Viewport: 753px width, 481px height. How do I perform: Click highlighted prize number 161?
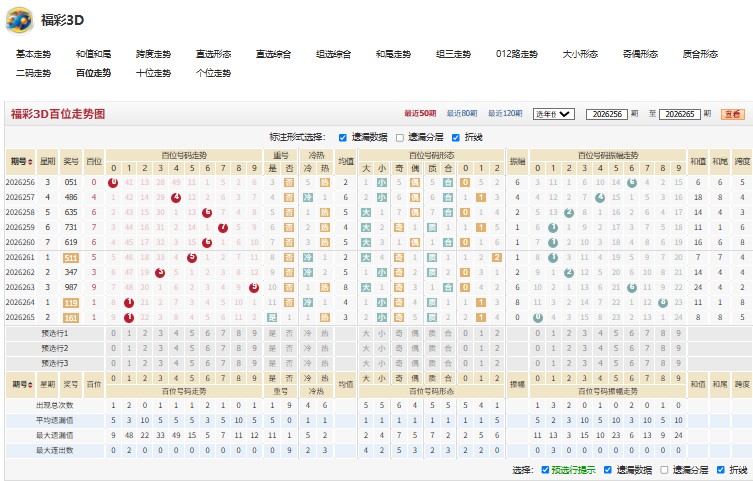(71, 318)
